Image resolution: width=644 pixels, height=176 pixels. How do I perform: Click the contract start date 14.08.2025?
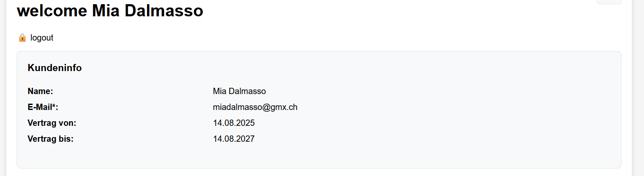tap(234, 123)
